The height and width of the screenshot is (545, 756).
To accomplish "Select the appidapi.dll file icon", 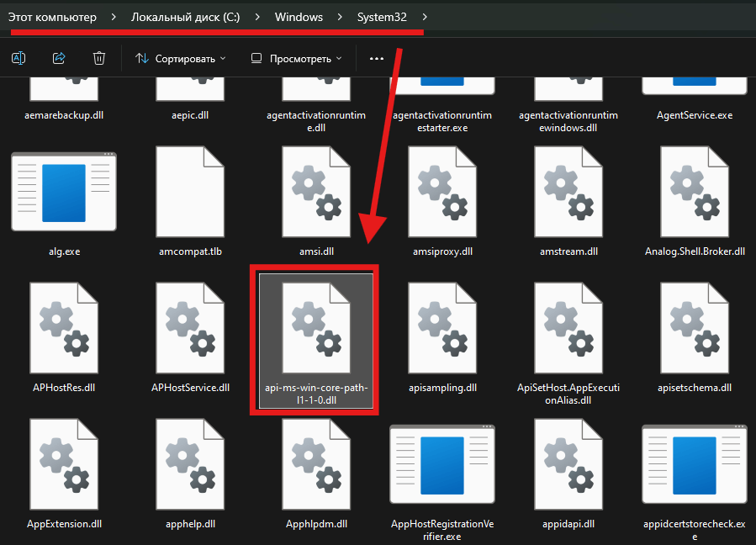I will tap(568, 464).
